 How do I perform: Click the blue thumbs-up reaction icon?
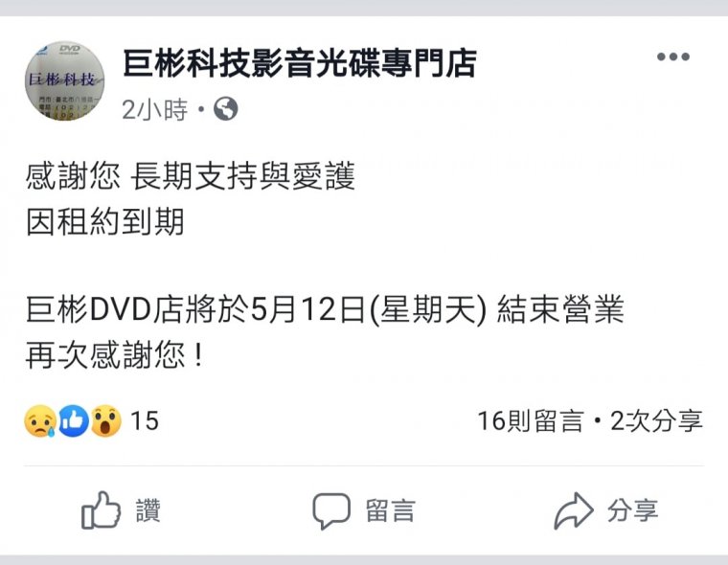pos(73,421)
